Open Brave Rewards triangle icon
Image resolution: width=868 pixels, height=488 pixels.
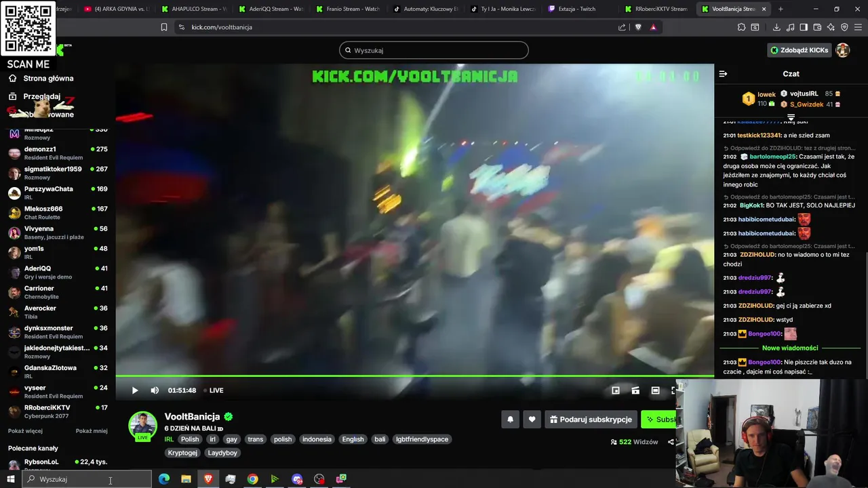pyautogui.click(x=653, y=27)
